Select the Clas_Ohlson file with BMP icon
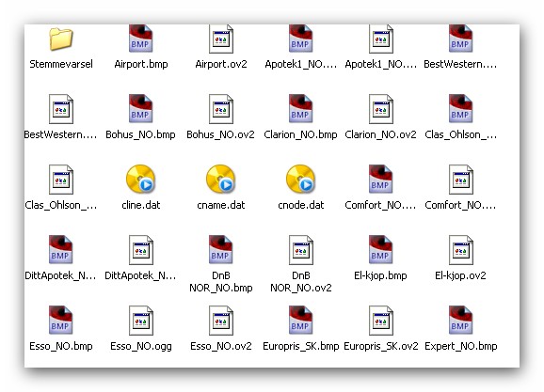 click(x=461, y=108)
